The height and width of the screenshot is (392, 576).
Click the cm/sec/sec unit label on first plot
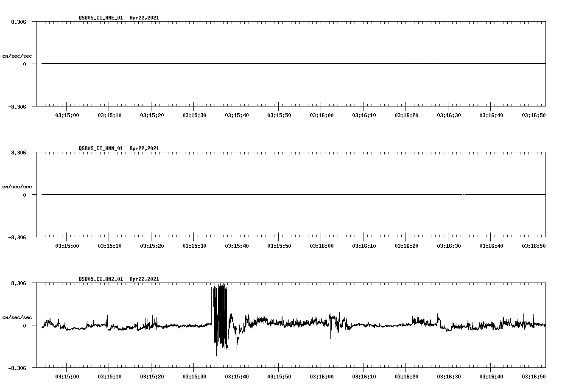[x=17, y=56]
